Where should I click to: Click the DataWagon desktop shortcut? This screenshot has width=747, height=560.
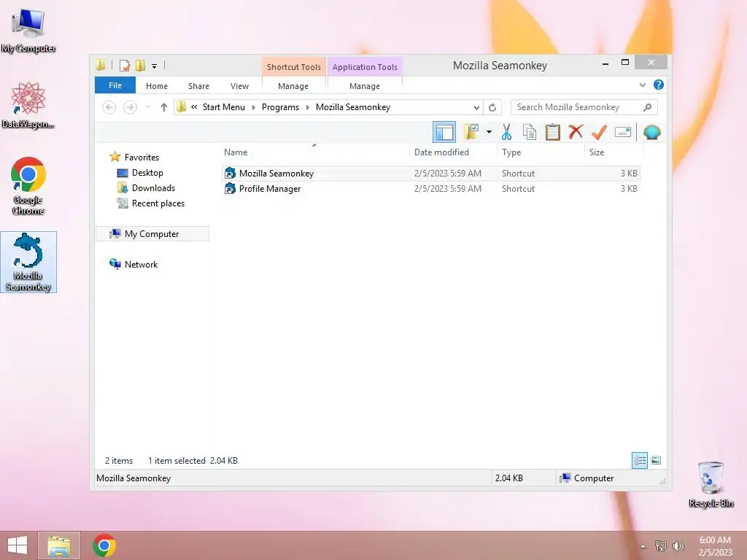(x=28, y=105)
